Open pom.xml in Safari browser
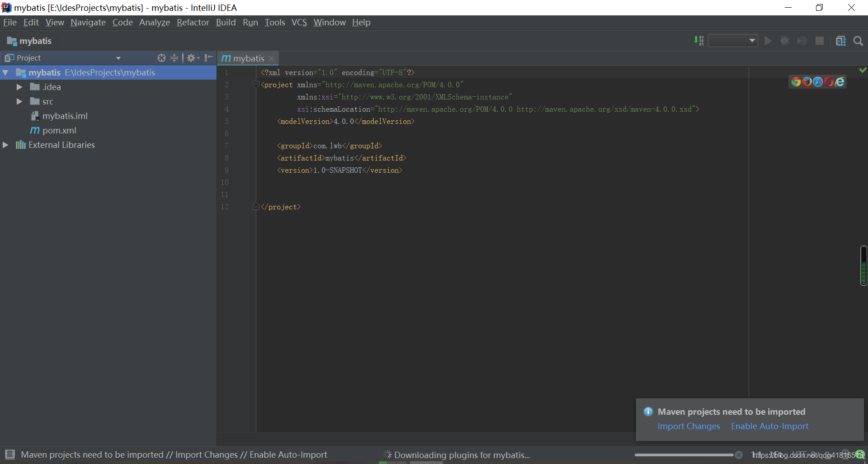This screenshot has height=464, width=868. (x=818, y=81)
